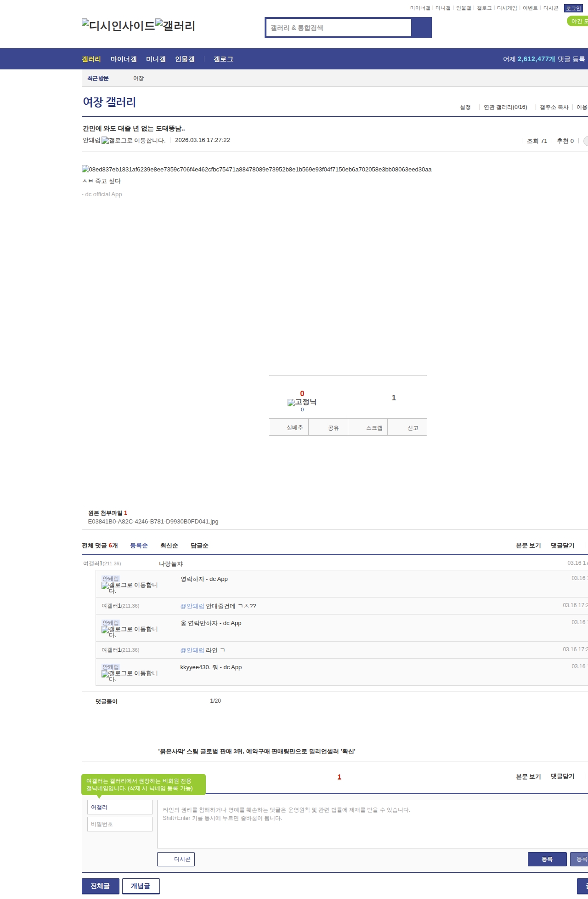Focus the 여갤러 nickname field

coord(120,807)
